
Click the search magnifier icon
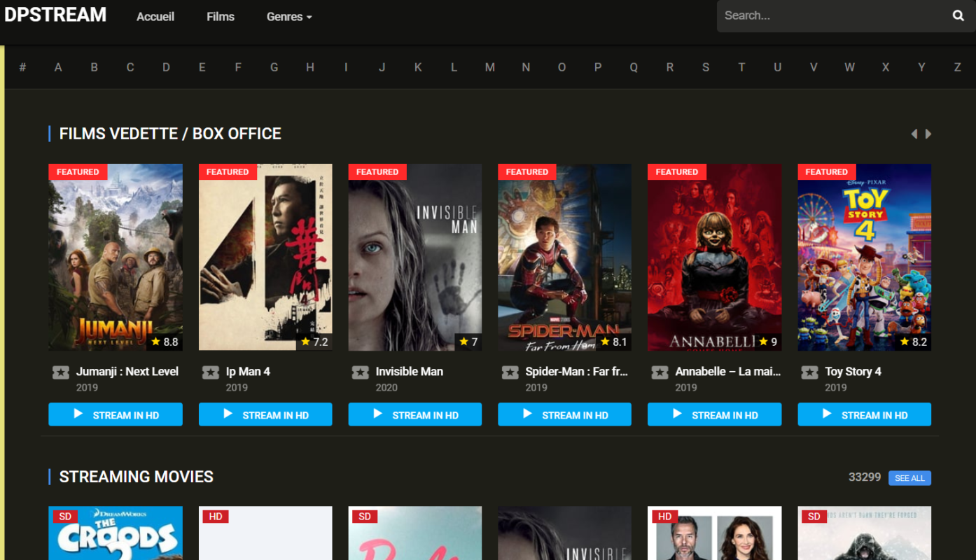coord(958,15)
